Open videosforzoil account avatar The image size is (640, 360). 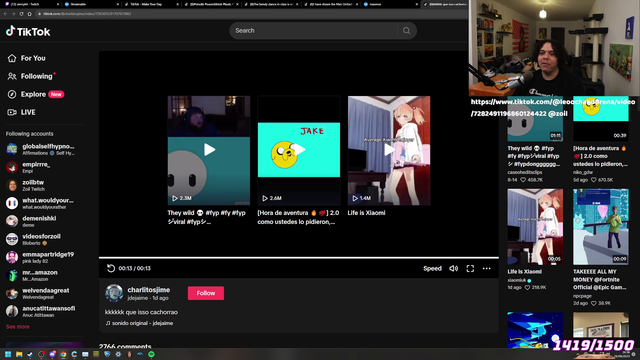(12, 239)
